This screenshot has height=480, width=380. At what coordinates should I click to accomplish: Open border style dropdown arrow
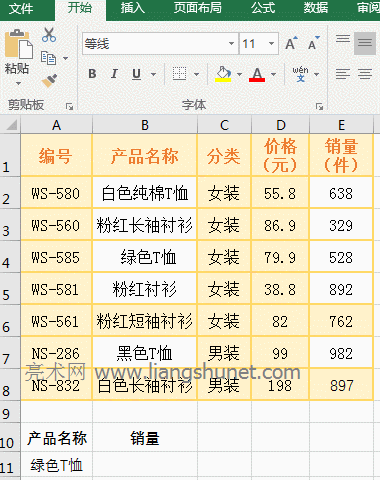(196, 74)
